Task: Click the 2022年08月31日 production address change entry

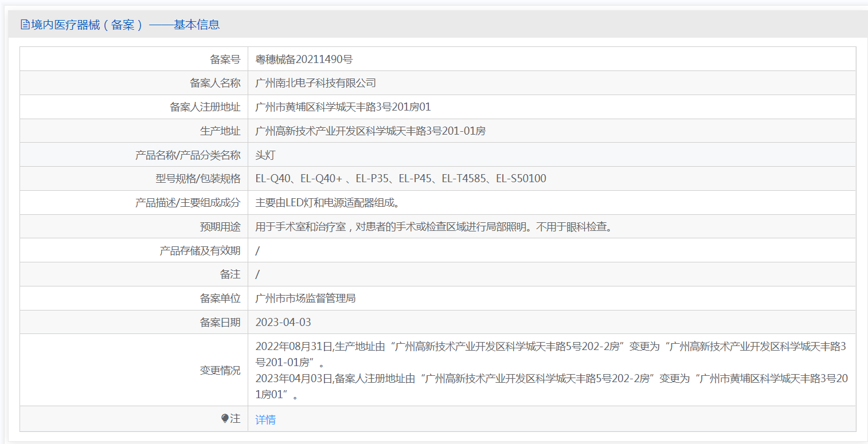Action: coord(550,347)
